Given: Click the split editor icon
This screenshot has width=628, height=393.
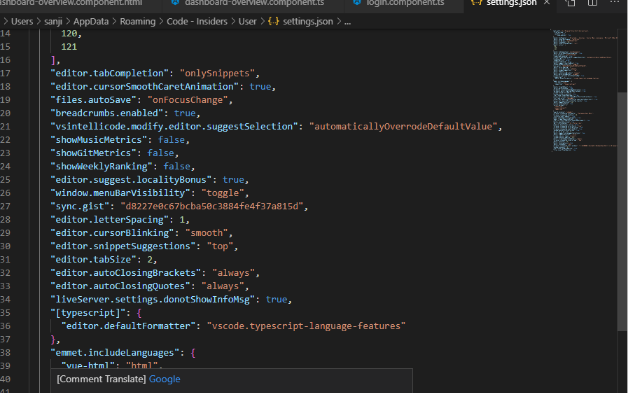Looking at the screenshot, I should 592,2.
